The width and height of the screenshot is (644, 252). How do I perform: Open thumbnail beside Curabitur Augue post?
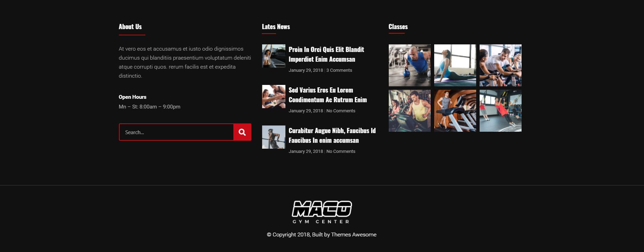pos(274,137)
